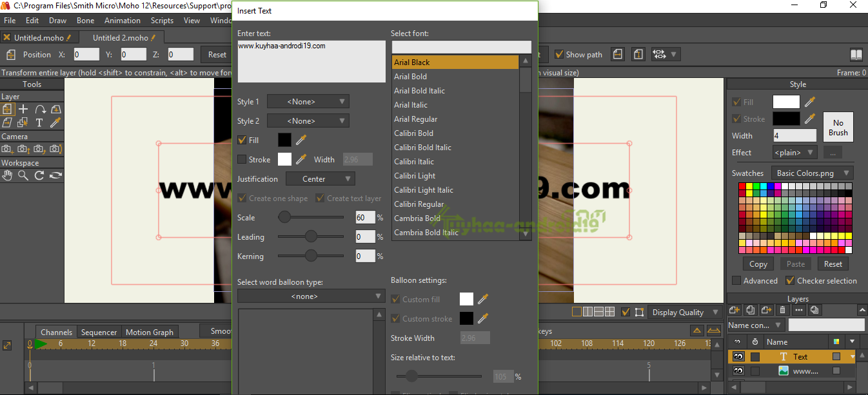Click the Reset button in Style panel
The height and width of the screenshot is (395, 868).
[x=833, y=264]
